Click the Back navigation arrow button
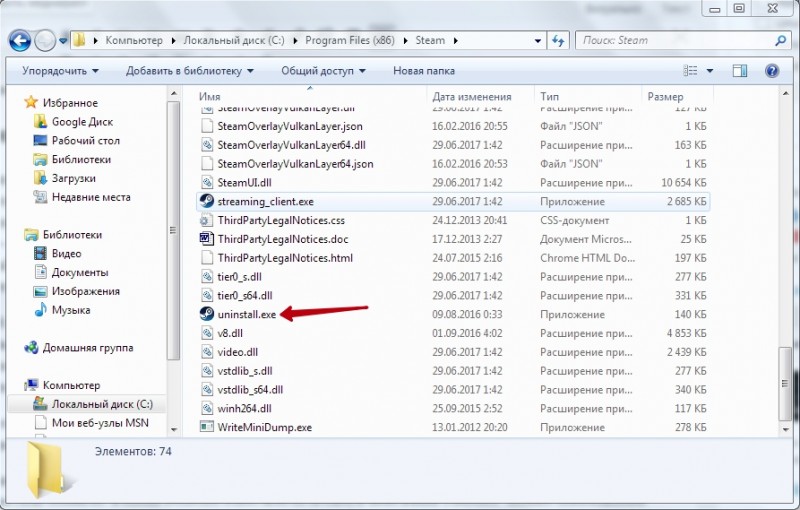800x510 pixels. click(20, 40)
